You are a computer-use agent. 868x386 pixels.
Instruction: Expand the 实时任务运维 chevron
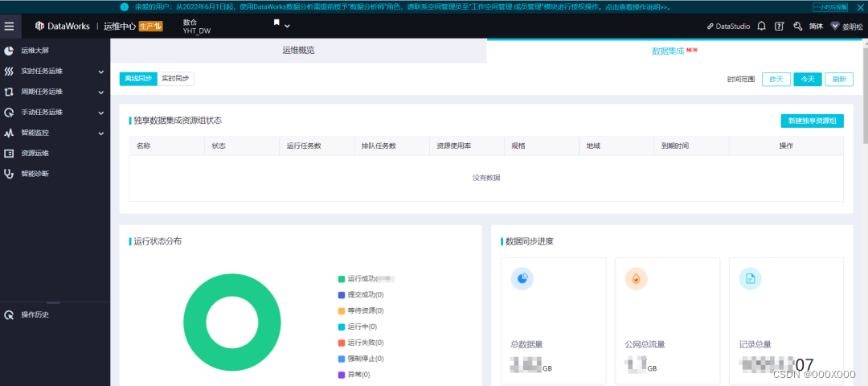click(100, 72)
